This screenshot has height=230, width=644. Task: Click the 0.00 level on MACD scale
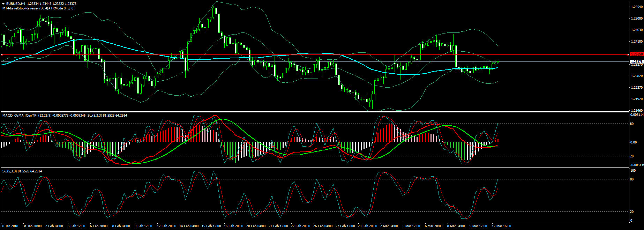(634, 142)
